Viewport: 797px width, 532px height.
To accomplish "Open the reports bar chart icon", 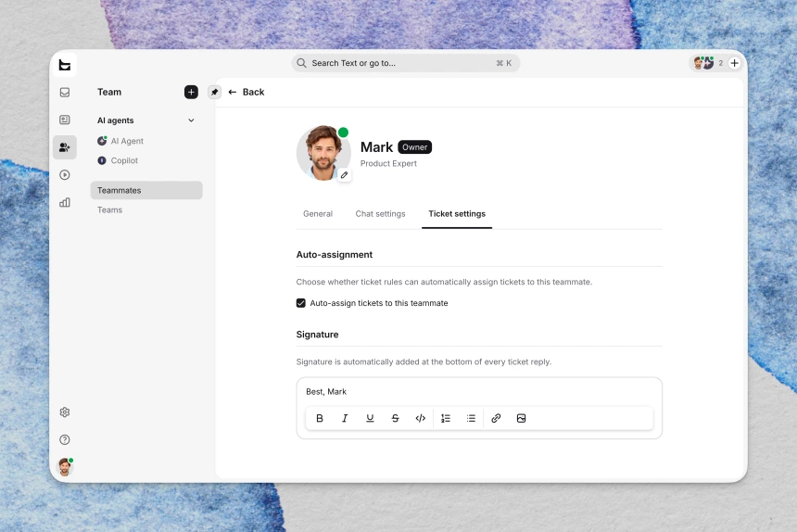I will click(65, 202).
